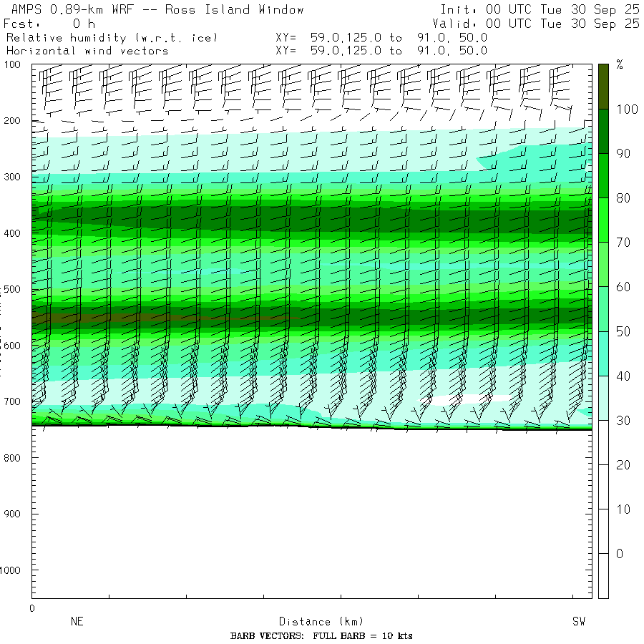Click the 50–60% sea-green colorbar segment
This screenshot has width=644, height=644.
click(603, 309)
